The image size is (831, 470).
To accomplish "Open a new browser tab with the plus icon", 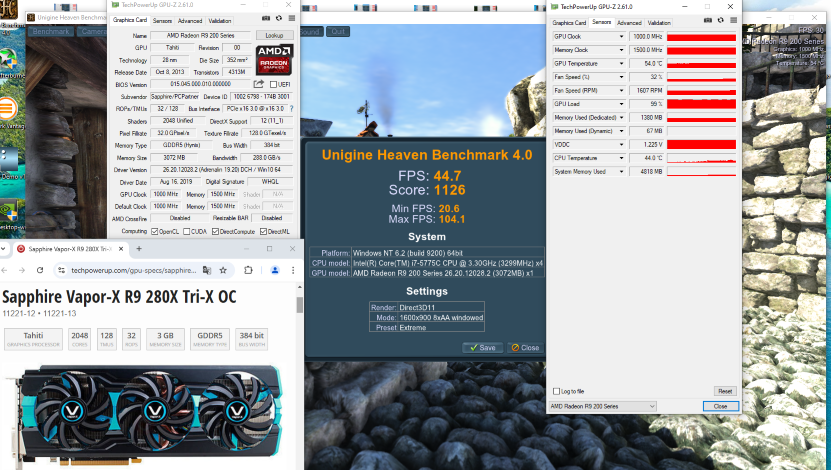I will click(139, 249).
